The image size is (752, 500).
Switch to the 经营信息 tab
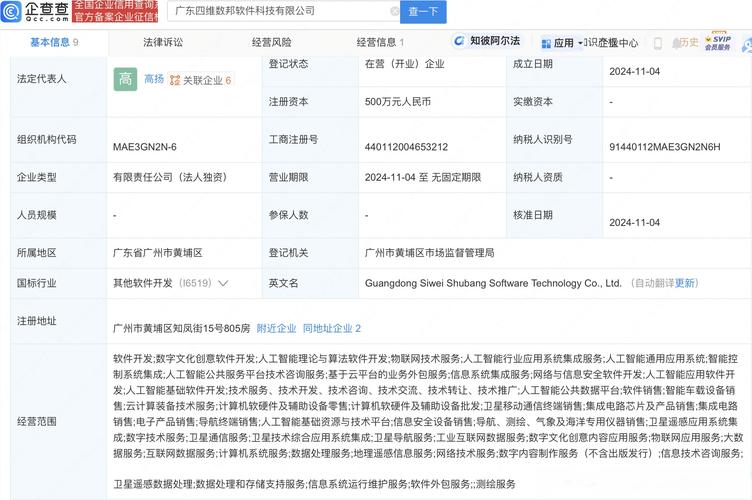click(380, 43)
